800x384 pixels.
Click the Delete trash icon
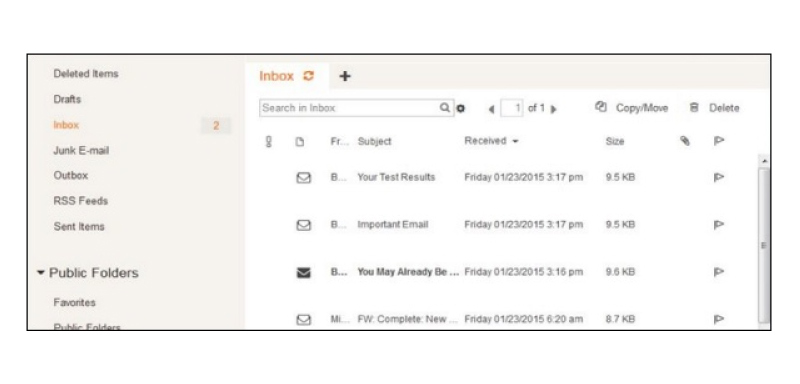click(x=694, y=108)
